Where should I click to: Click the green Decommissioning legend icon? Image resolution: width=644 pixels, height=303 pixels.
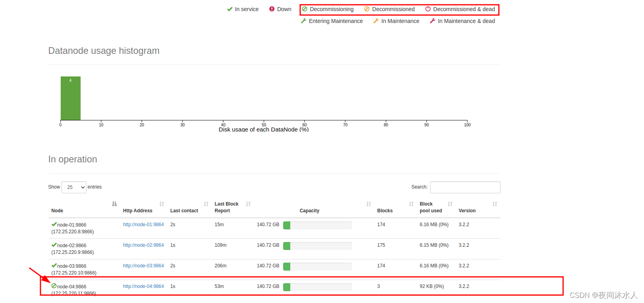[x=305, y=9]
